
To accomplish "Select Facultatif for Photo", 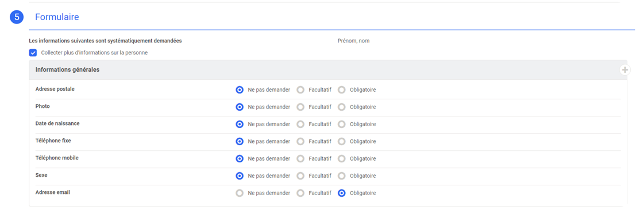I will tap(300, 107).
